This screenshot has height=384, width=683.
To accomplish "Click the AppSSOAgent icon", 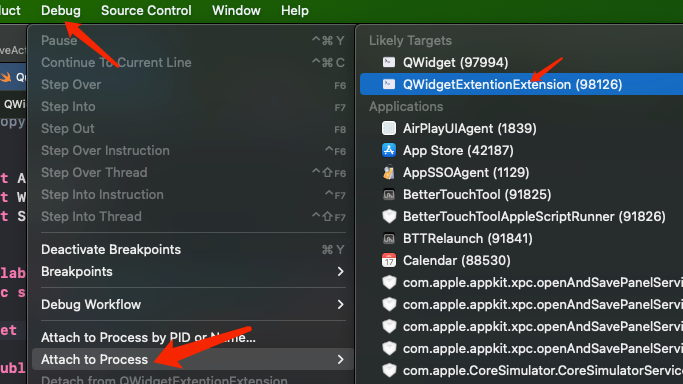I will pos(389,172).
